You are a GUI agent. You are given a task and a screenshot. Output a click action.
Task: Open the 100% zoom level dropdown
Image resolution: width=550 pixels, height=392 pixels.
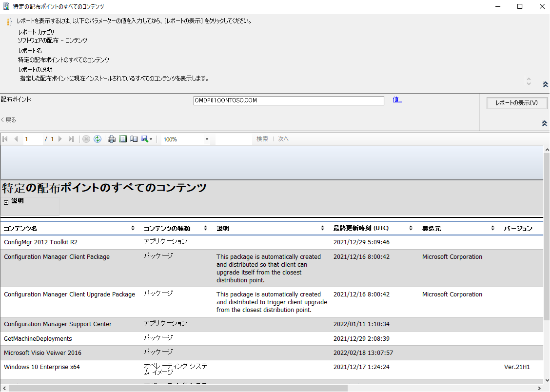(207, 139)
